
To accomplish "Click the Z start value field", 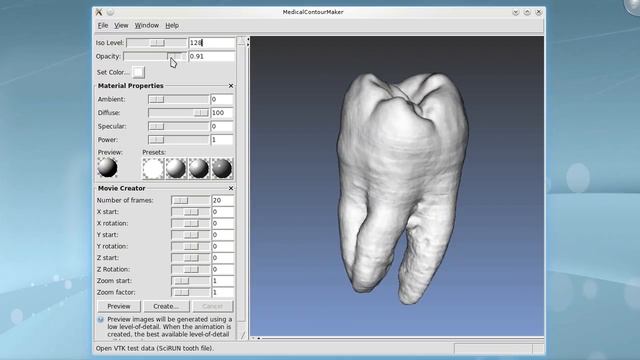I will click(x=223, y=258).
